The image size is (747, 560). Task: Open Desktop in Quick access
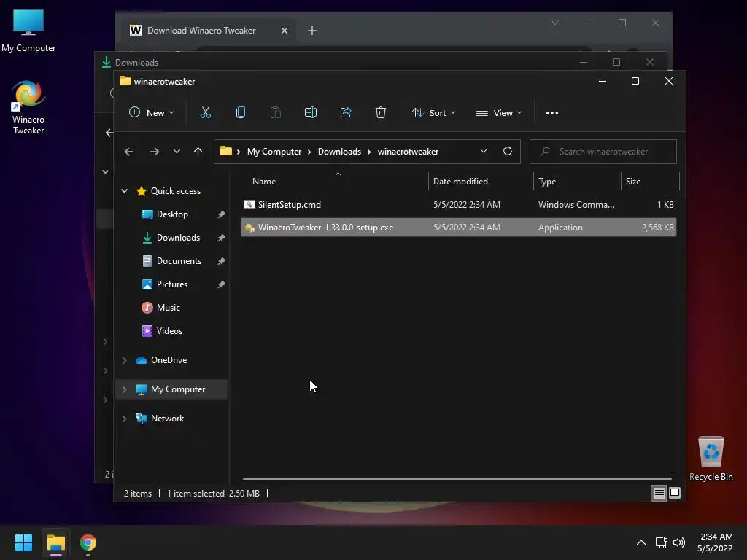(x=172, y=214)
